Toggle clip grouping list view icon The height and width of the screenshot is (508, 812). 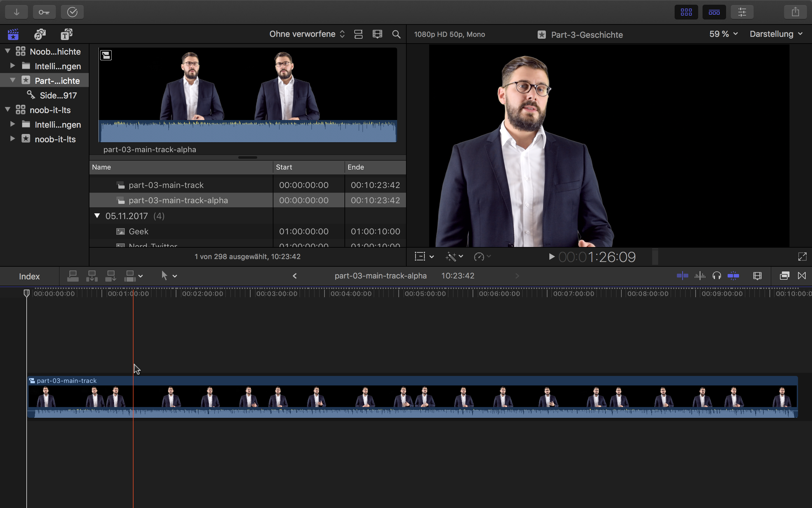[358, 34]
